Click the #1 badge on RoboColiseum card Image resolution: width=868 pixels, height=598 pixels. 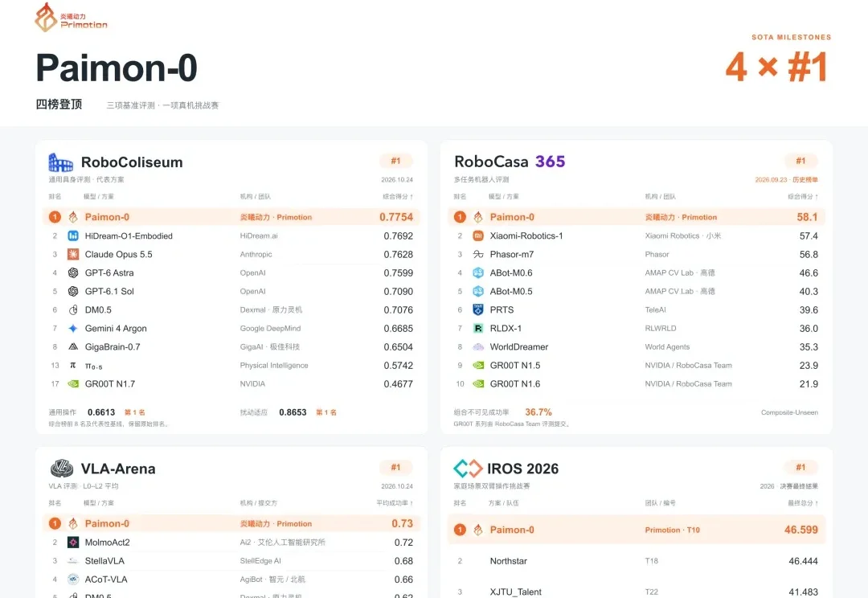(395, 161)
